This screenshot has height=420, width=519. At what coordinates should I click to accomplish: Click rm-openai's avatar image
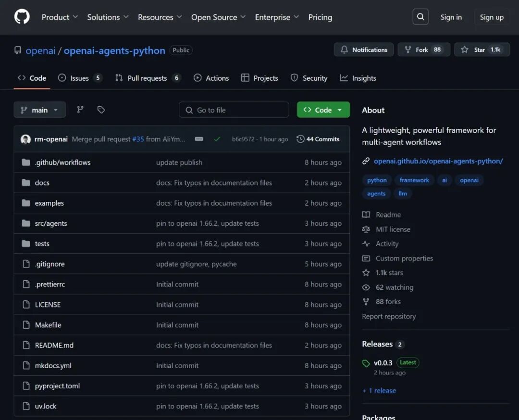25,139
